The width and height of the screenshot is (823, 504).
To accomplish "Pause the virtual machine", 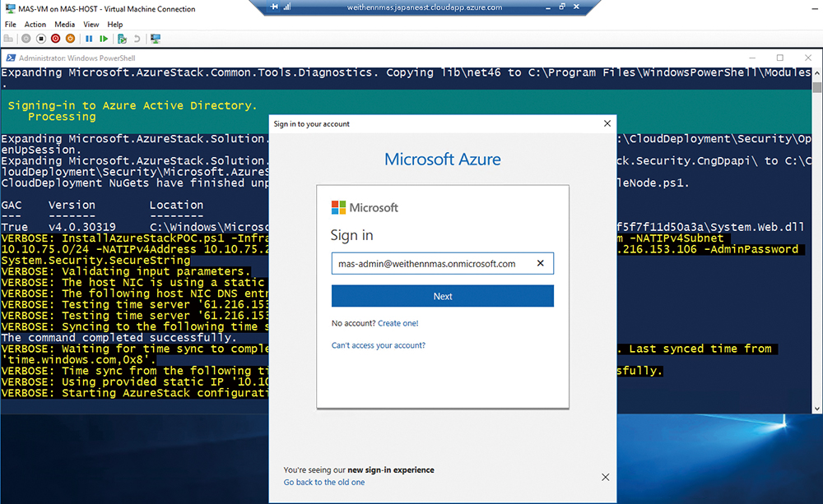I will (89, 39).
